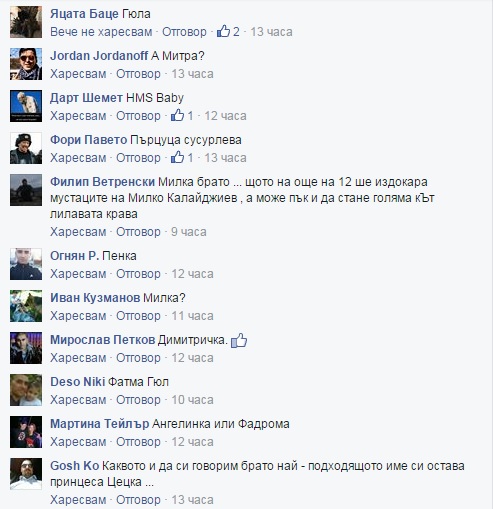
Task: Click thumbs-up count icon on Фори Павето comment
Action: [177, 157]
